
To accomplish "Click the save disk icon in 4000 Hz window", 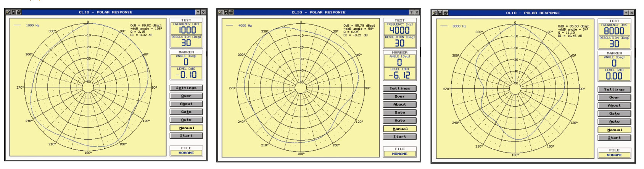I will pos(226,12).
